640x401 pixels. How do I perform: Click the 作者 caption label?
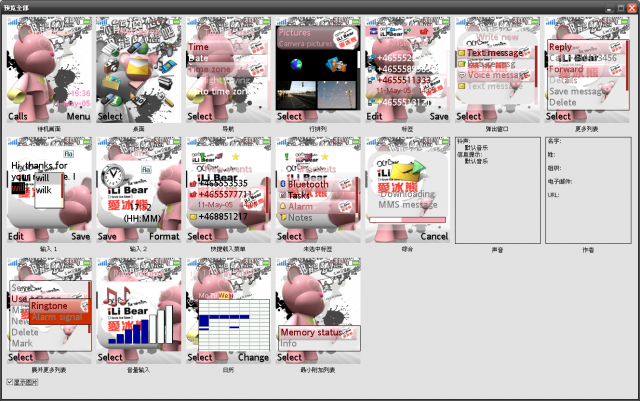coord(588,250)
